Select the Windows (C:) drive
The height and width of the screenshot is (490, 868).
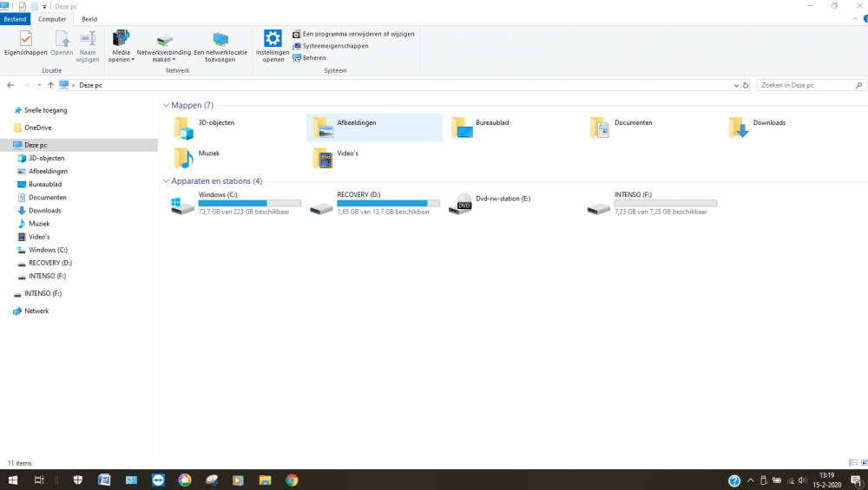tap(236, 204)
